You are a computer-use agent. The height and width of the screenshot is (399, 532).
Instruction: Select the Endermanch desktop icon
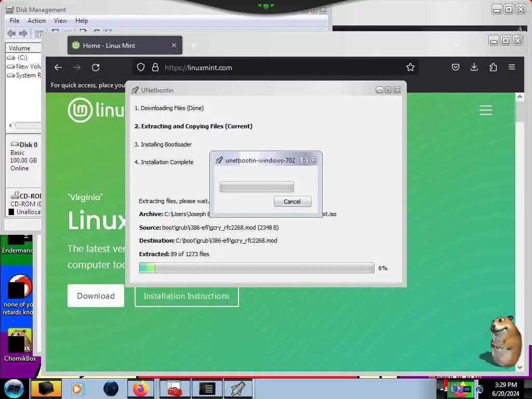18,245
